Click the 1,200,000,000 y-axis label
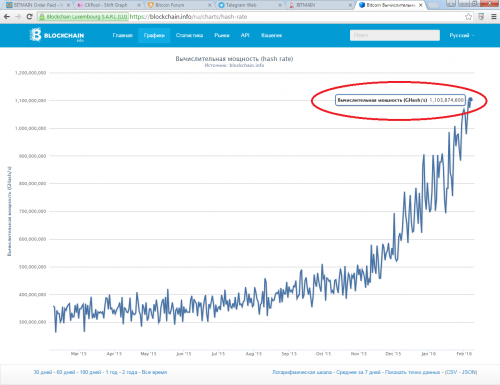500x385 pixels. (x=30, y=73)
